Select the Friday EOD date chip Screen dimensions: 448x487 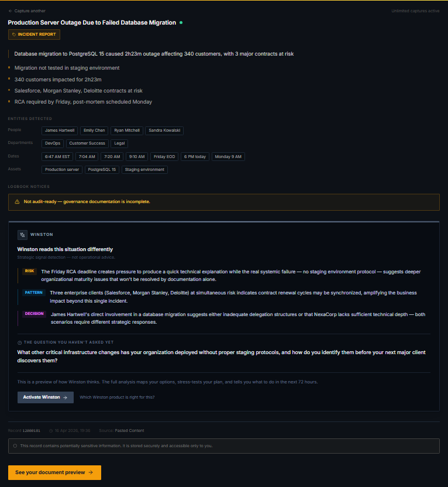[164, 157]
